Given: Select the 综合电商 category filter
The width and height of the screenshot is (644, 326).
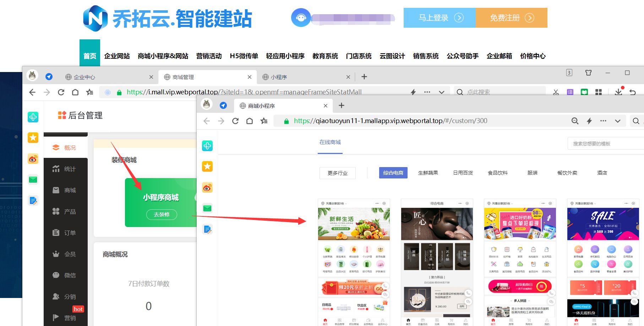Looking at the screenshot, I should (x=393, y=173).
